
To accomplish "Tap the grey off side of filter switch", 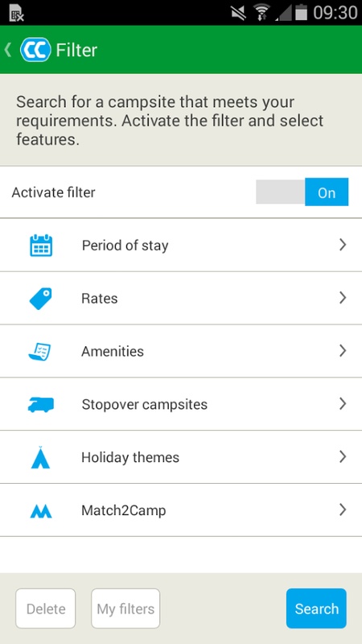I will click(x=280, y=192).
